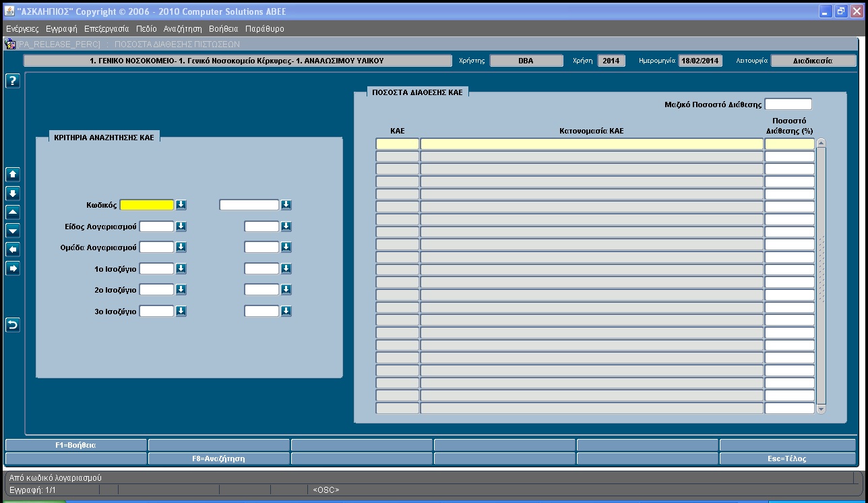This screenshot has height=503, width=868.
Task: Open the Ενέργειες menu
Action: [x=22, y=29]
